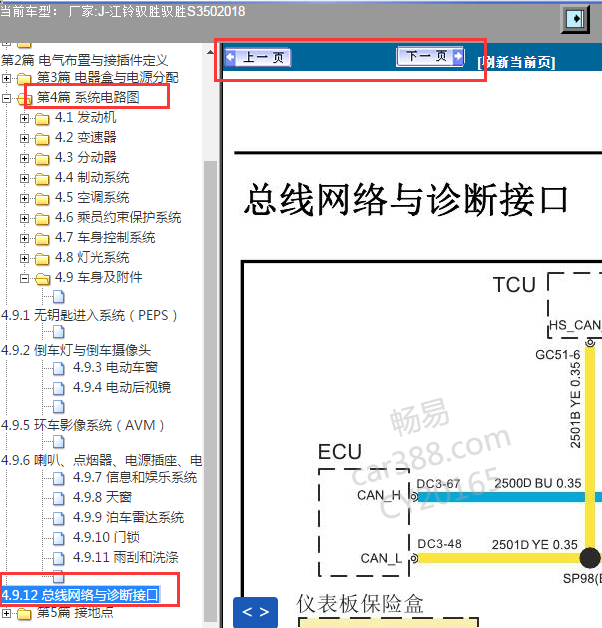This screenshot has width=602, height=628.
Task: Expand the 4.1 发动机 folder
Action: (24, 119)
